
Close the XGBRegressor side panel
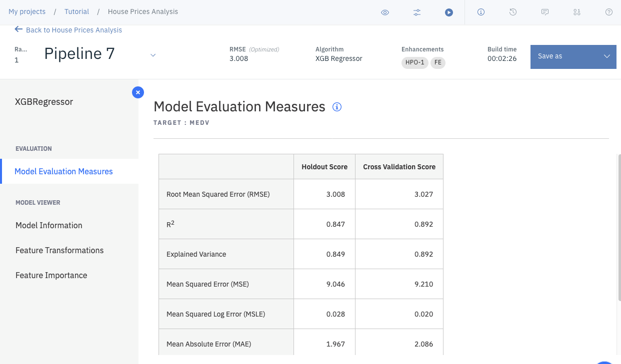tap(138, 92)
